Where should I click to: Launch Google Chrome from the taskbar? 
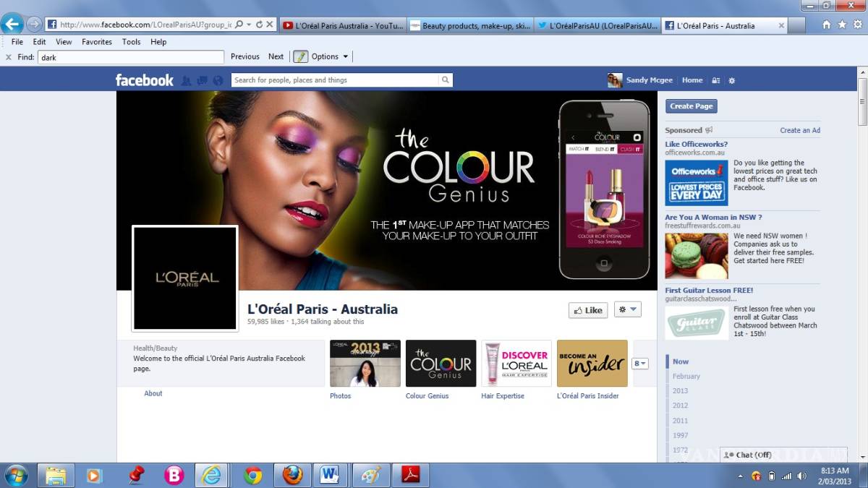pos(252,475)
